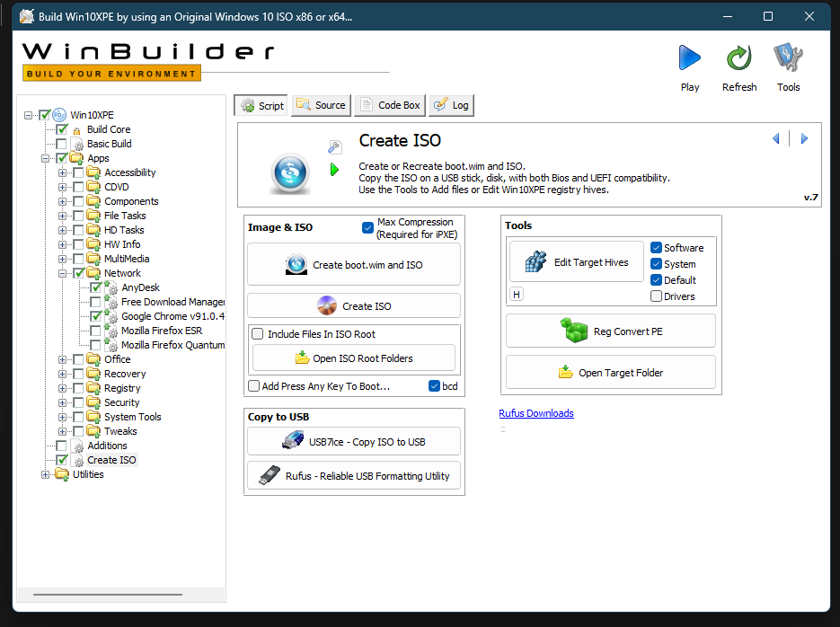Click the Additions script icon
This screenshot has width=840, height=627.
(78, 446)
